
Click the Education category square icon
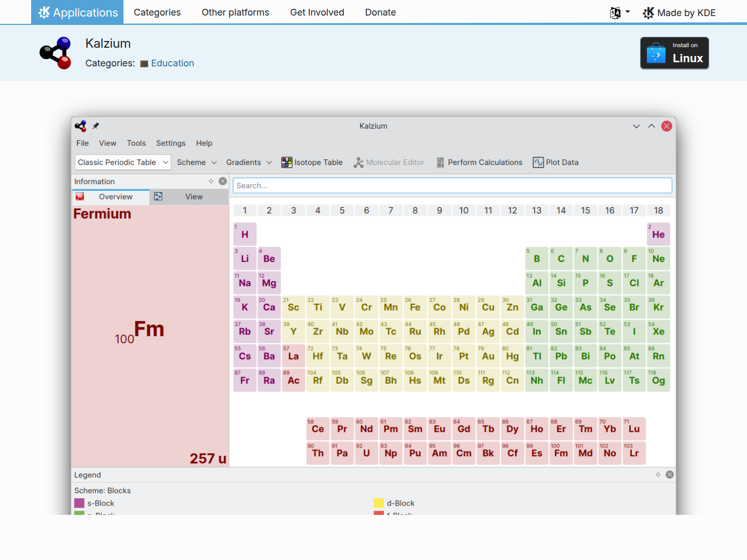pos(144,64)
